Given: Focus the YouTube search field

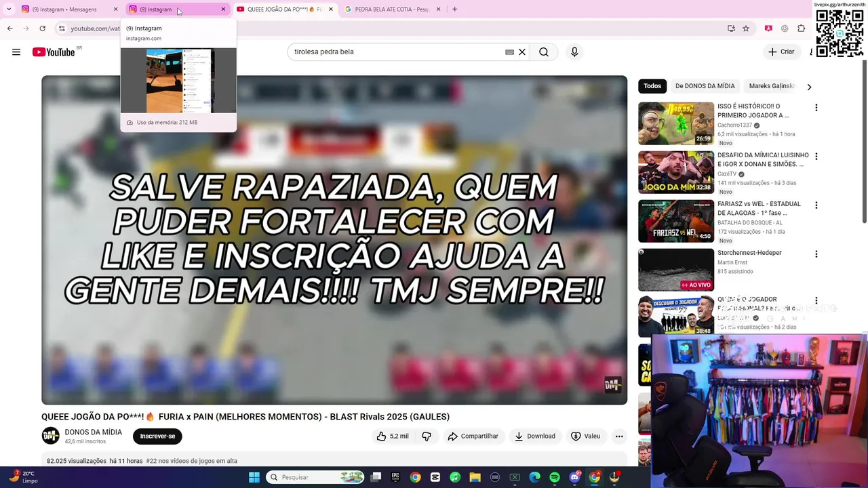Looking at the screenshot, I should [x=397, y=52].
